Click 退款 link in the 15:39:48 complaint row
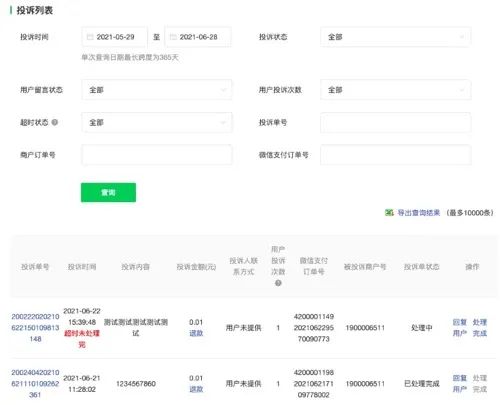This screenshot has height=405, width=500. pos(196,333)
